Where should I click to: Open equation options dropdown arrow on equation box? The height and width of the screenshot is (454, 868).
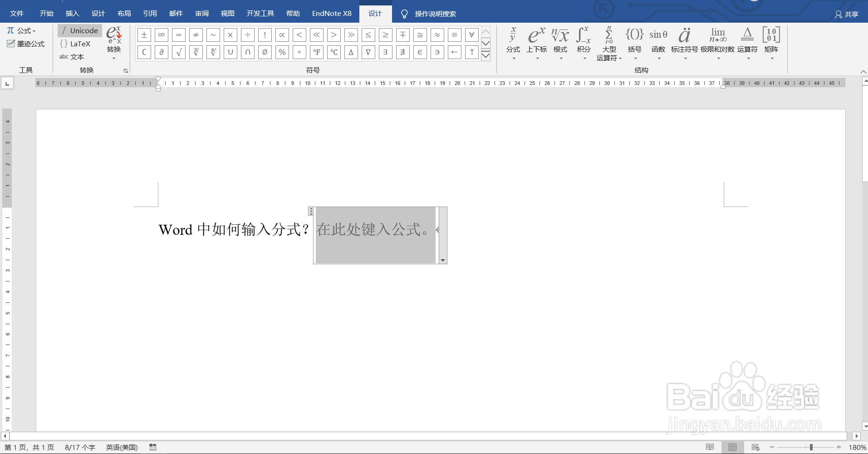[443, 260]
